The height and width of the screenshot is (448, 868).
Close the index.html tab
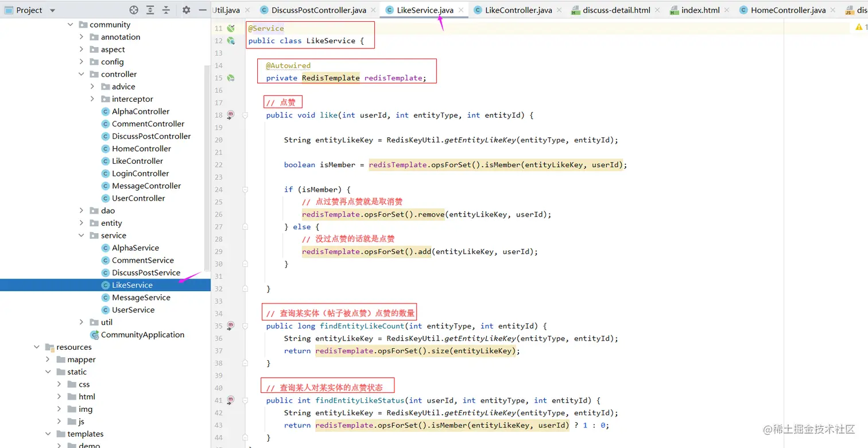(x=727, y=10)
